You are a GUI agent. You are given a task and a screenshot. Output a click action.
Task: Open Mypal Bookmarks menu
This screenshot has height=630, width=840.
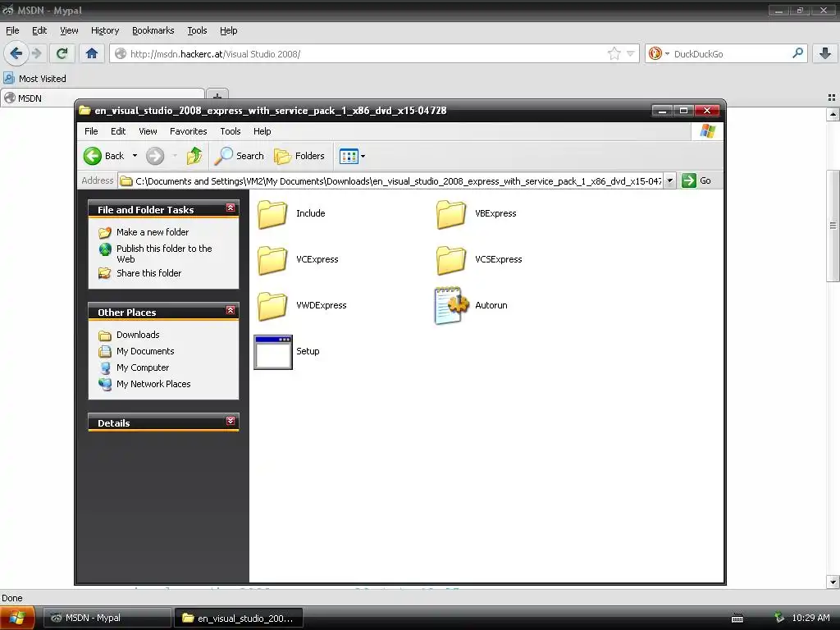click(153, 30)
